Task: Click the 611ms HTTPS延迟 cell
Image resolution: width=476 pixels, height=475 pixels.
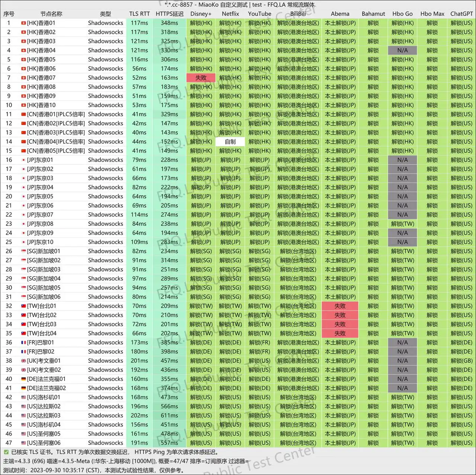Action: pyautogui.click(x=170, y=415)
